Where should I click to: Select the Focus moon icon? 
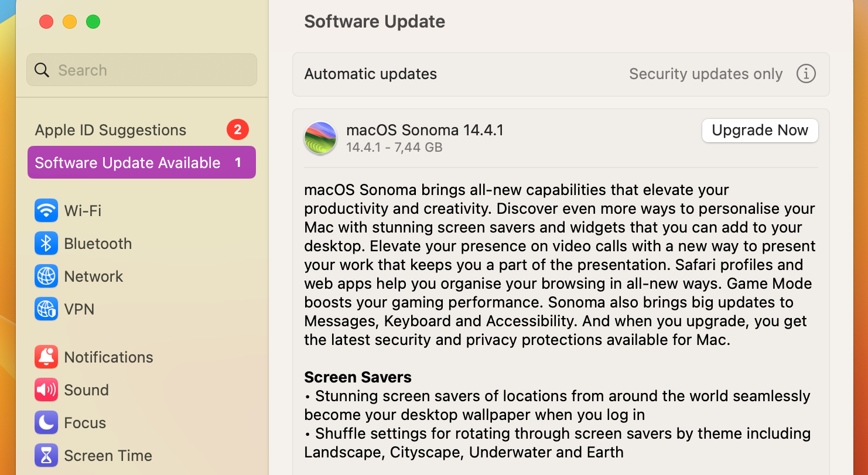pos(46,422)
